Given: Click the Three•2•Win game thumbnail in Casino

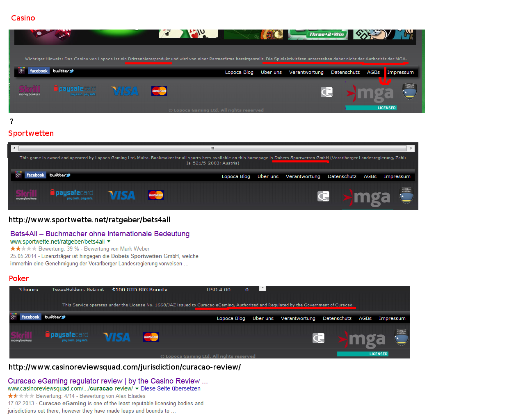Looking at the screenshot, I should (x=318, y=34).
